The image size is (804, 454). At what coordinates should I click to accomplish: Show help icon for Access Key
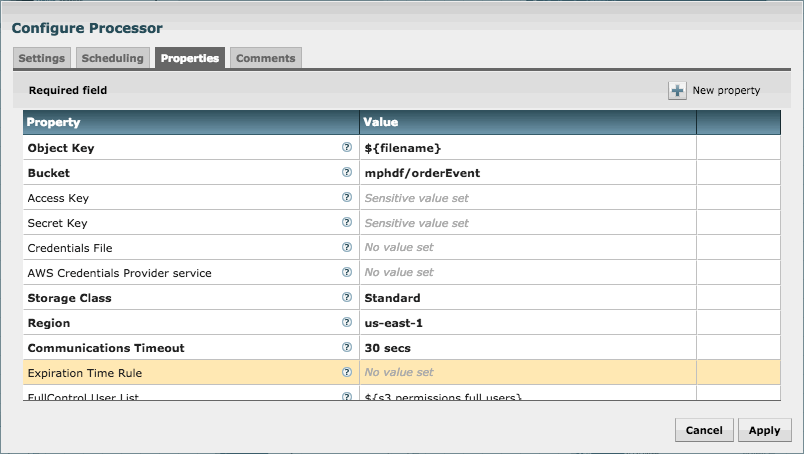[347, 197]
